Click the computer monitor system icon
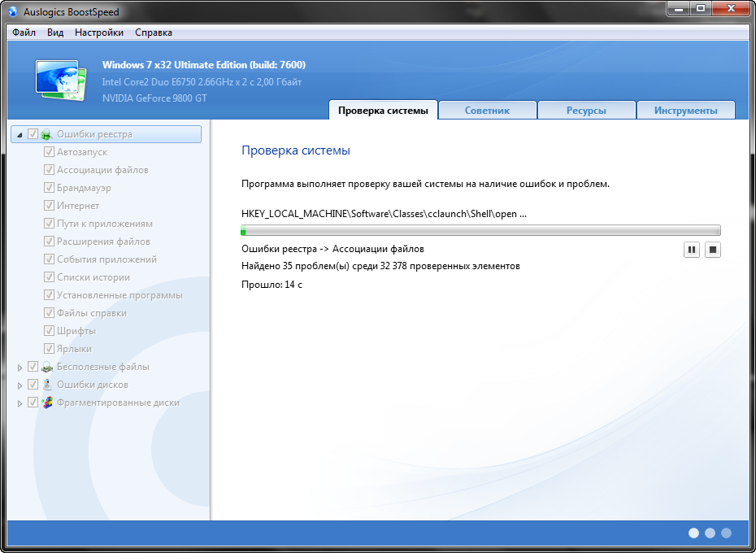 [x=61, y=80]
